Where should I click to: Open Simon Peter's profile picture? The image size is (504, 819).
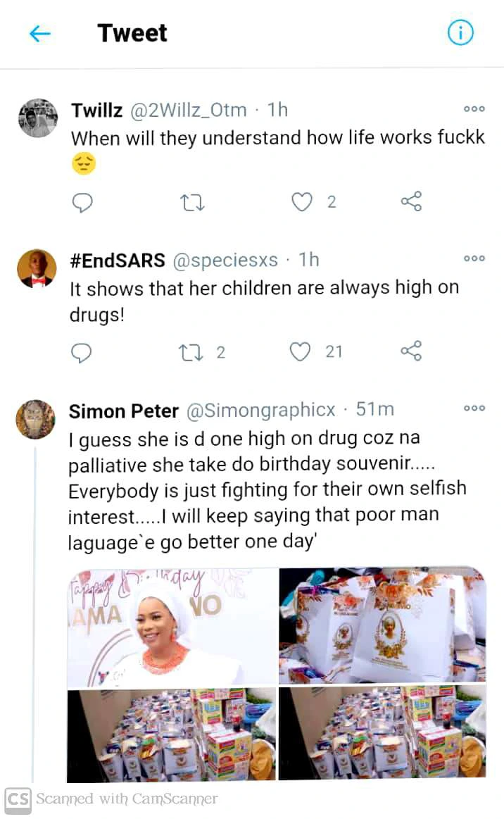click(x=35, y=420)
